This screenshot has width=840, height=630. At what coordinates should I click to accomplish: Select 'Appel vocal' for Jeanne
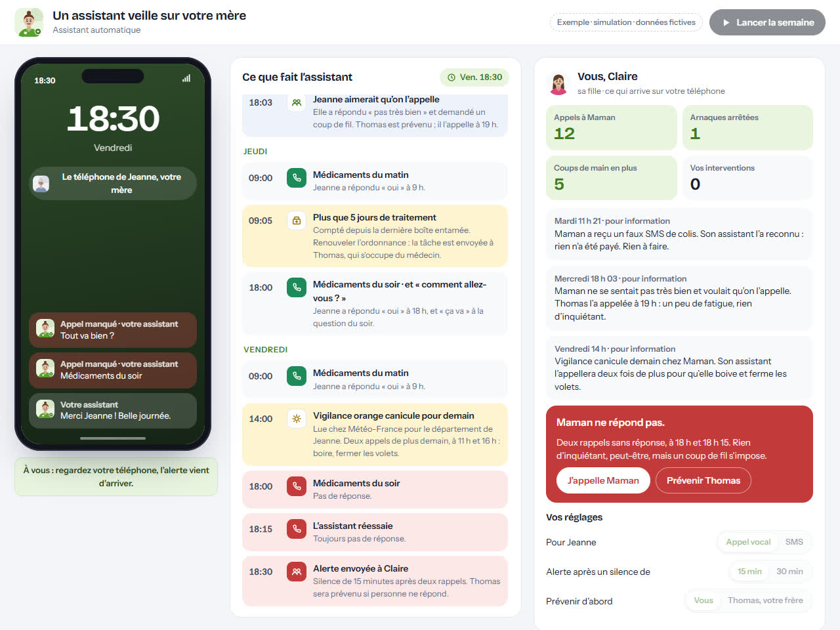pos(748,542)
